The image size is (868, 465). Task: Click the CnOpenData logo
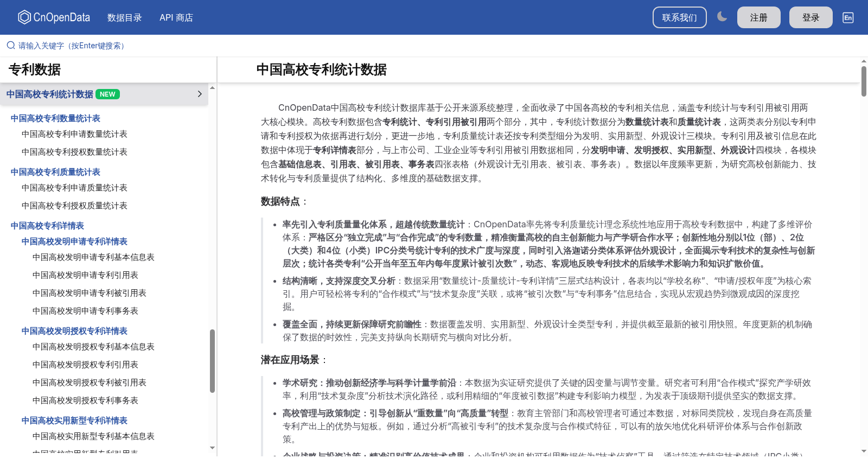[x=54, y=17]
